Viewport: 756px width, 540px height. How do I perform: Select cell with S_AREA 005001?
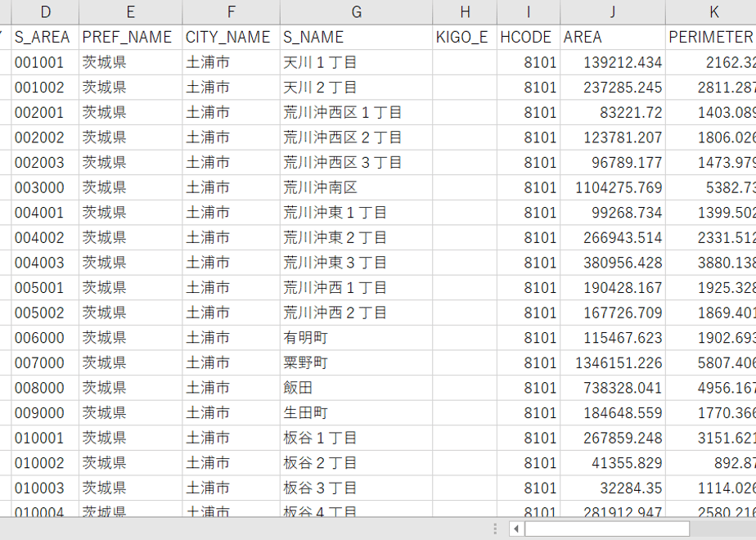pyautogui.click(x=45, y=288)
